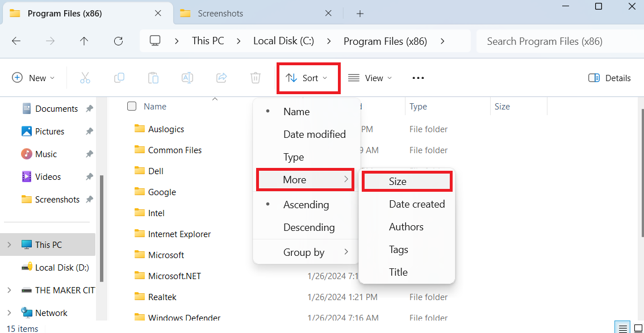
Task: Select Ascending sort order
Action: click(307, 205)
